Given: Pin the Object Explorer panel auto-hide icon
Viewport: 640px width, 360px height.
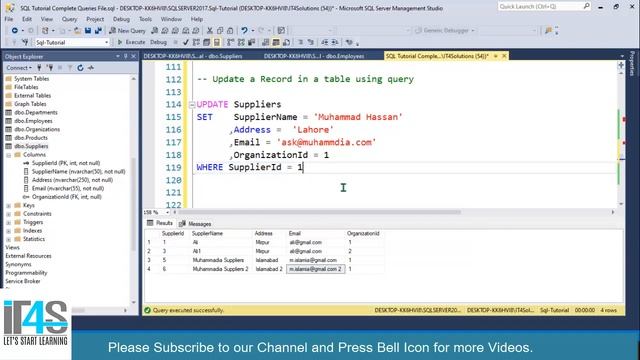Looking at the screenshot, I should coord(126,56).
